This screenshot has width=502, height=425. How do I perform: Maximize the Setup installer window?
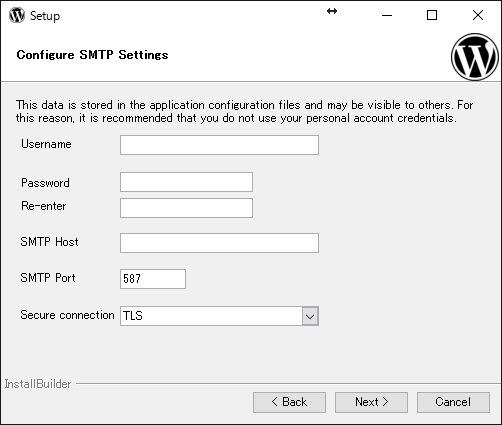(432, 15)
